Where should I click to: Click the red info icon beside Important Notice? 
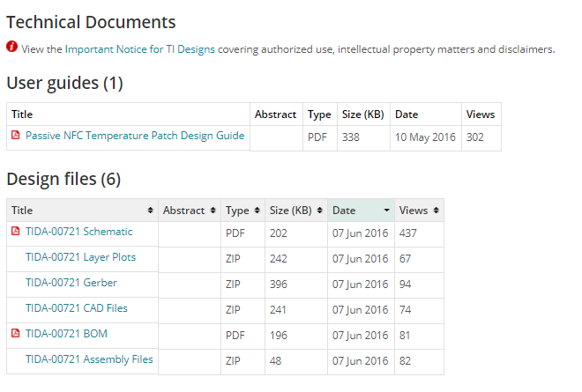[x=11, y=47]
